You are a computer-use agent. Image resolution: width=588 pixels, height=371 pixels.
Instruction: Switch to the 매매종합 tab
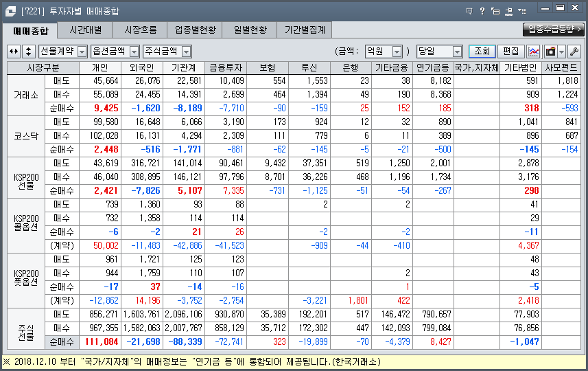30,31
